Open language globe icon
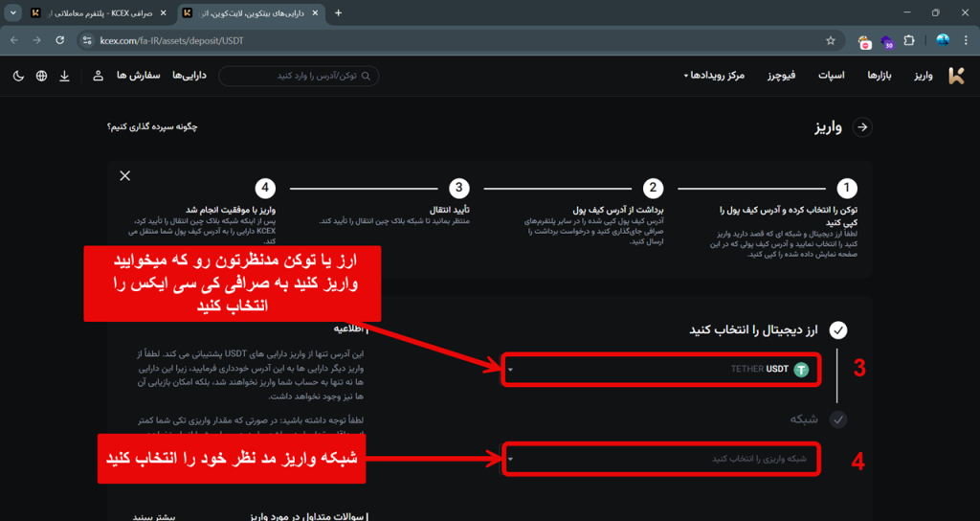 [41, 76]
